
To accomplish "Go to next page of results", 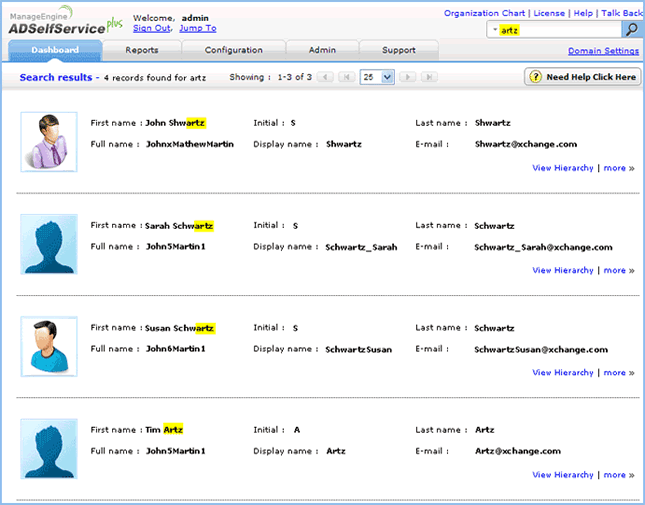I will 409,77.
